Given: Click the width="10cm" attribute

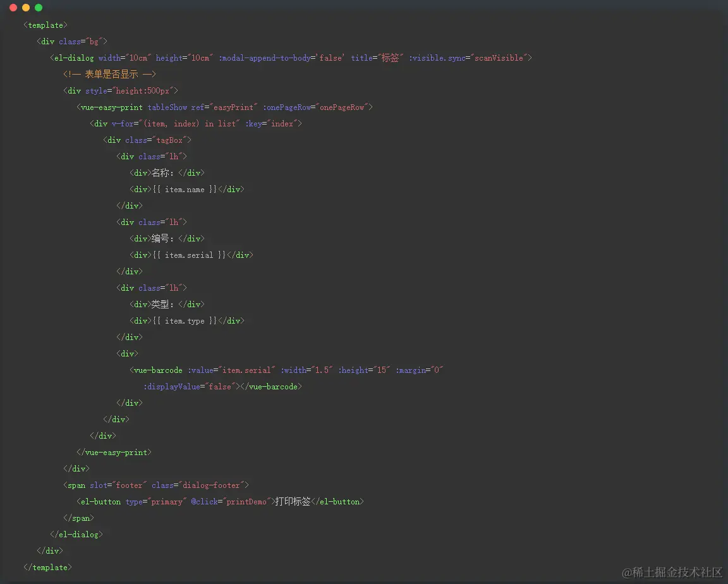Looking at the screenshot, I should tap(125, 58).
